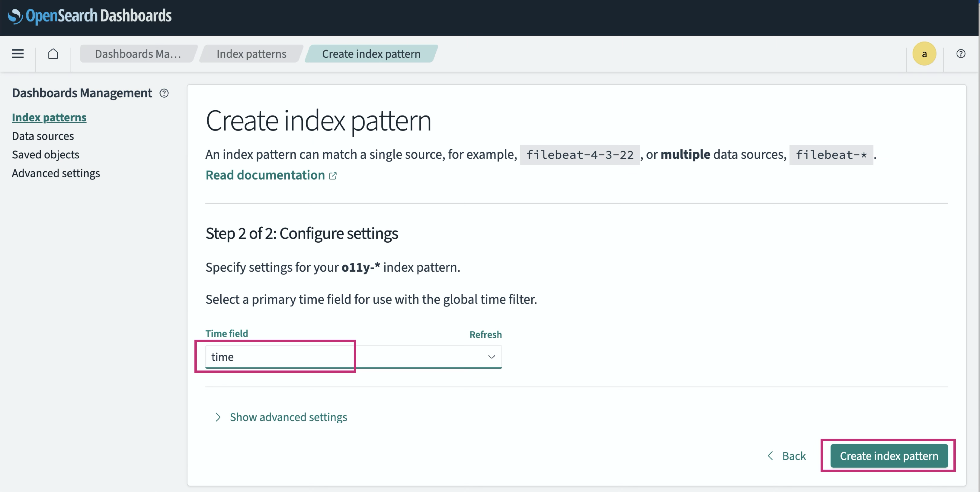Click the 'o11y-*' index pattern name text

(361, 267)
